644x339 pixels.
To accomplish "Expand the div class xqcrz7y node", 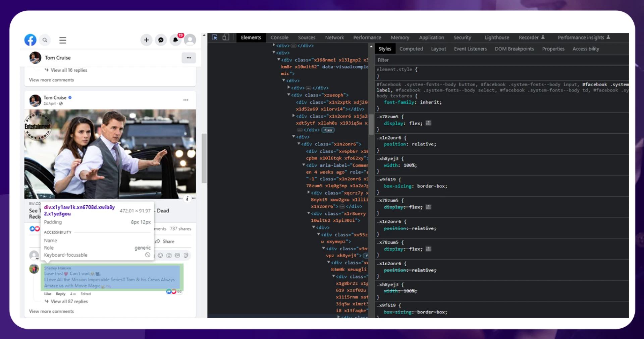I will point(309,192).
